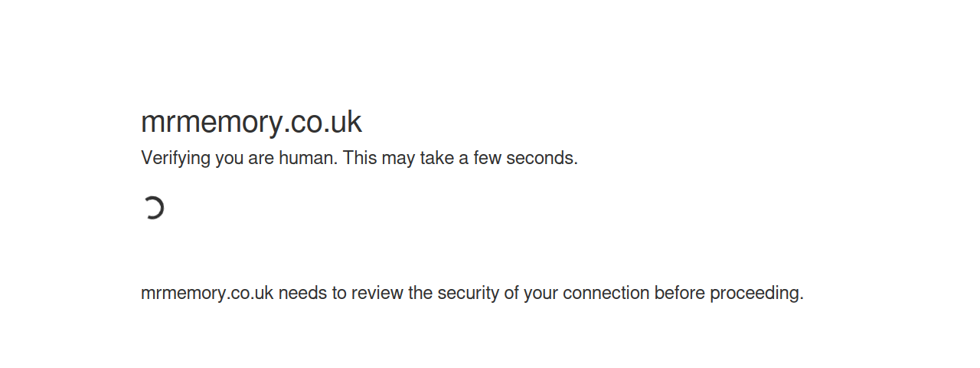
Task: Click the word 'Verifying' under the heading
Action: coord(175,159)
